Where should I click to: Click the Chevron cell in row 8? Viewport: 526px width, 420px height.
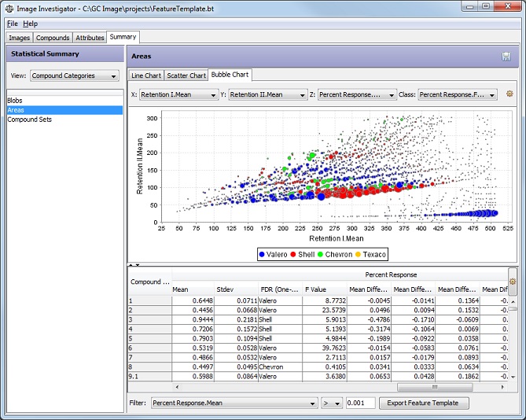[280, 367]
